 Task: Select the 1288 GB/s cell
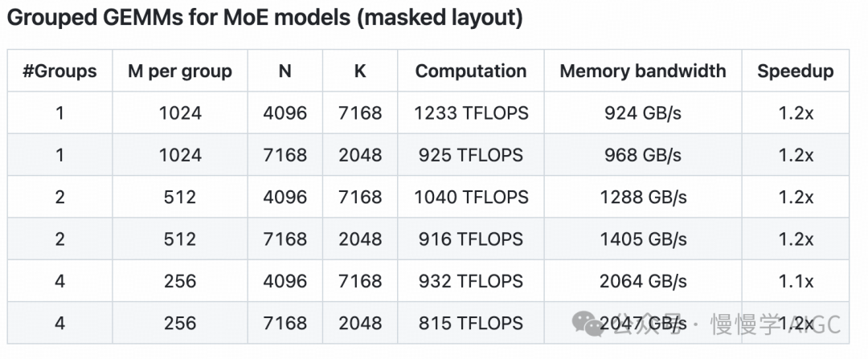coord(643,197)
